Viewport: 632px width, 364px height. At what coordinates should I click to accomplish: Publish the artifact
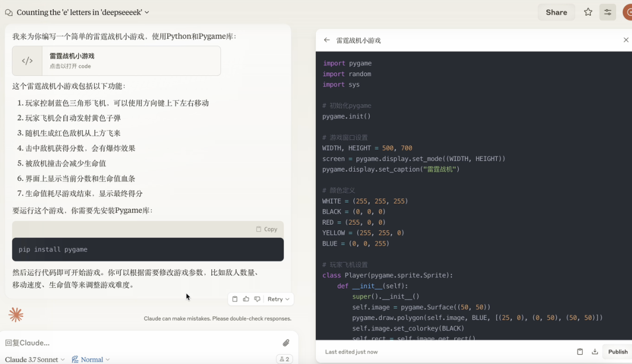coord(617,352)
